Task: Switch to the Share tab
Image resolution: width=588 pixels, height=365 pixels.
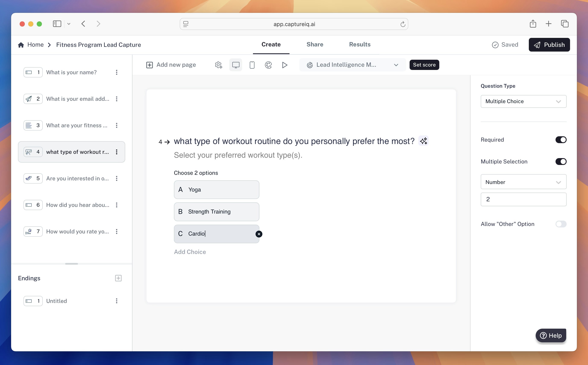Action: pos(315,45)
